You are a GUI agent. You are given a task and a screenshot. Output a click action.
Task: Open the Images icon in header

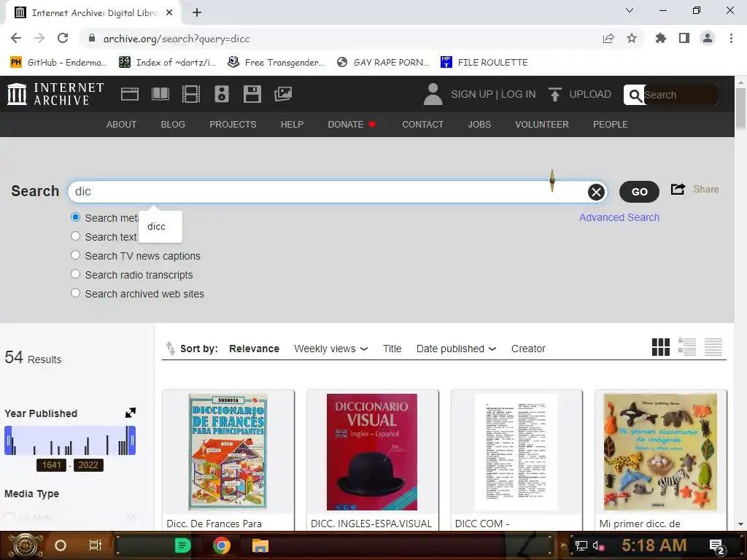pyautogui.click(x=283, y=94)
